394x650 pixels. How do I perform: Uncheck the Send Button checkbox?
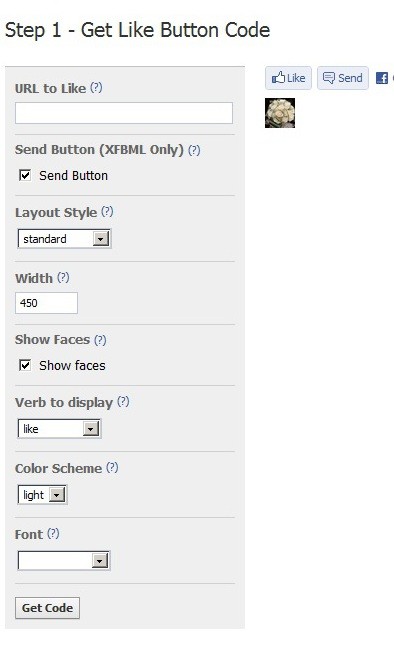(x=25, y=175)
